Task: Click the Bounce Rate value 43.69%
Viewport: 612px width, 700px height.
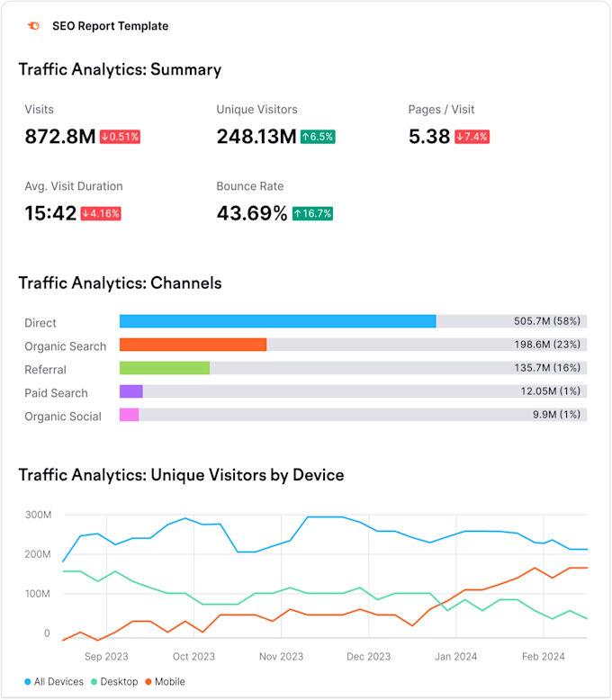Action: [252, 213]
